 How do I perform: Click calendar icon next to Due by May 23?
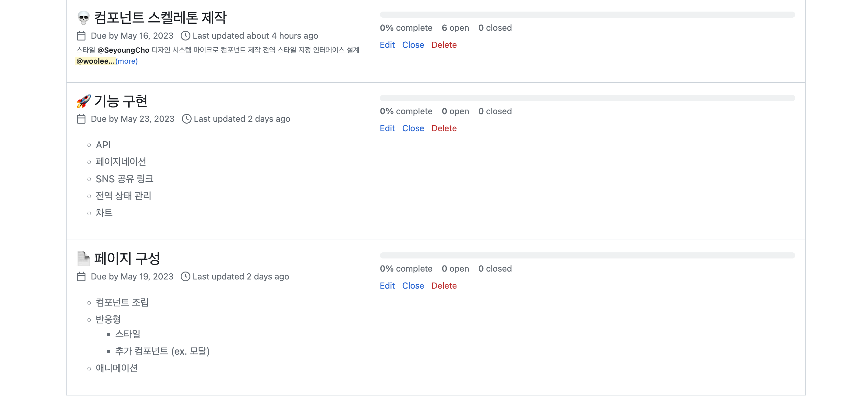coord(81,119)
